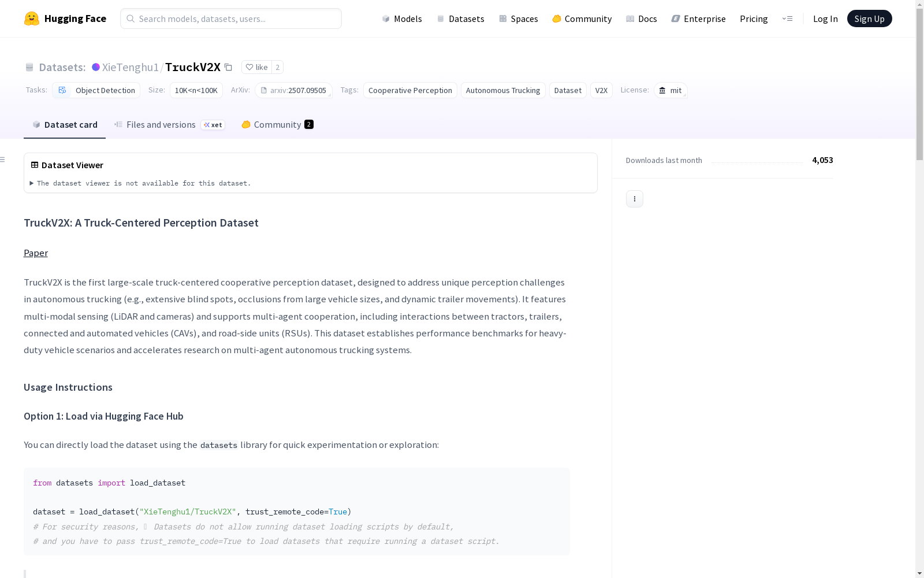This screenshot has width=924, height=578.
Task: Open the three-dot options menu button
Action: point(635,199)
